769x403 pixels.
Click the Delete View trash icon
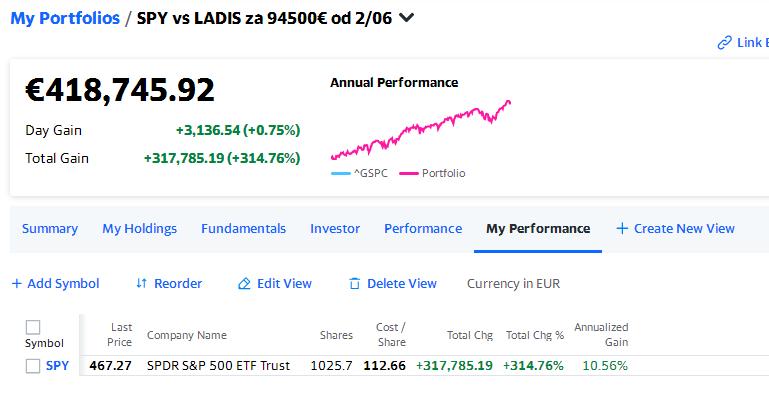354,283
